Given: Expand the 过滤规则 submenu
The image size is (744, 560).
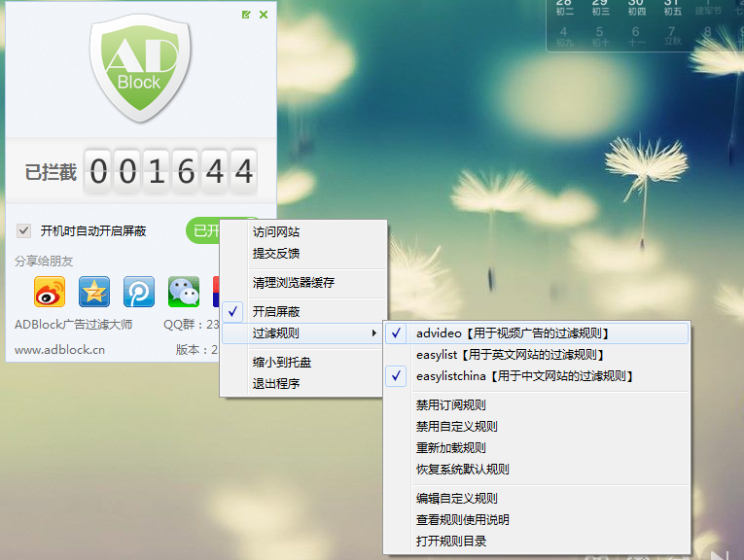Looking at the screenshot, I should [x=302, y=332].
